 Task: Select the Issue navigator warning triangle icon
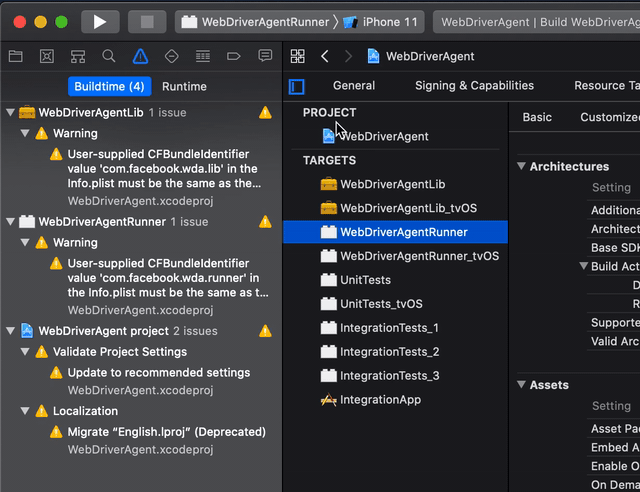tap(140, 56)
